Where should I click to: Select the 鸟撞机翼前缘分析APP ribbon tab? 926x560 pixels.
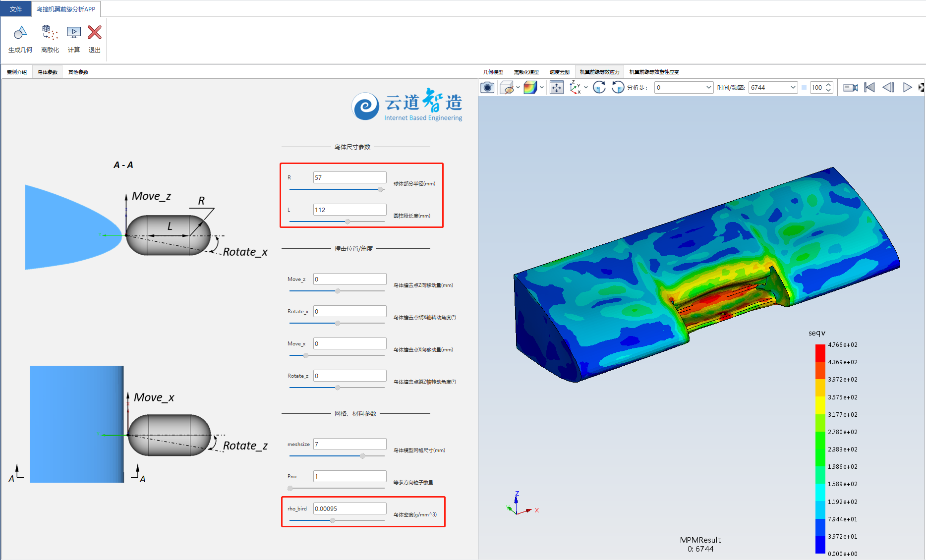(66, 9)
